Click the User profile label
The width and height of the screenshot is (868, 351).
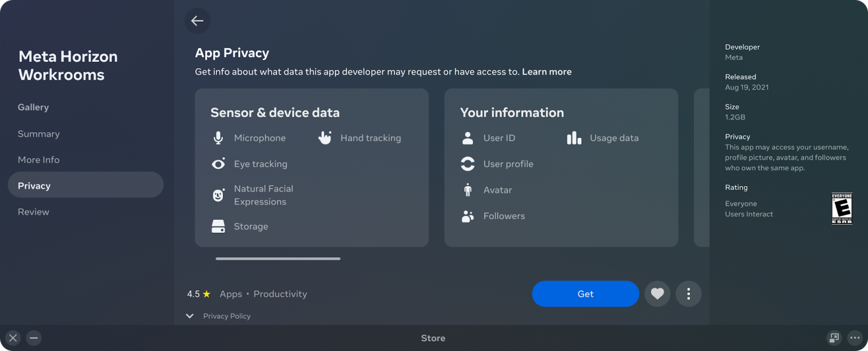[508, 164]
